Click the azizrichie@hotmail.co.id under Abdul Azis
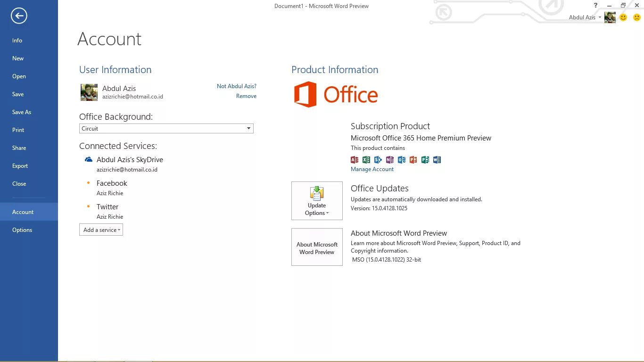Viewport: 644px width, 362px height. 132,97
